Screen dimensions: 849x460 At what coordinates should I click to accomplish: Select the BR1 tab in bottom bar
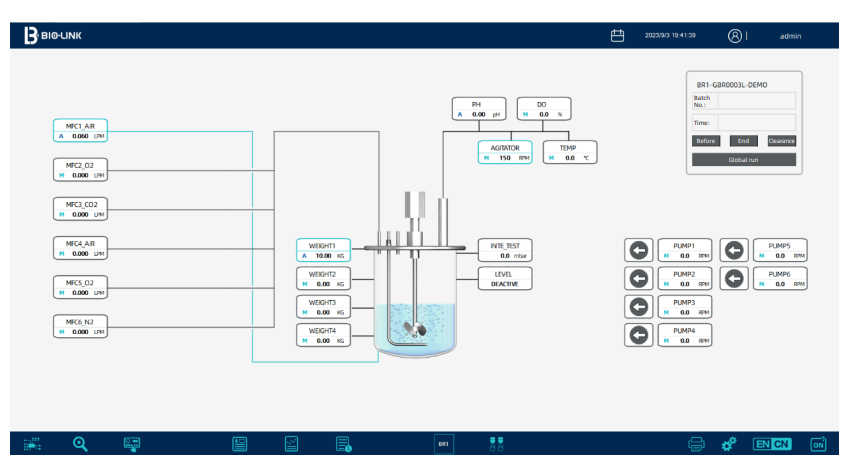[x=445, y=443]
